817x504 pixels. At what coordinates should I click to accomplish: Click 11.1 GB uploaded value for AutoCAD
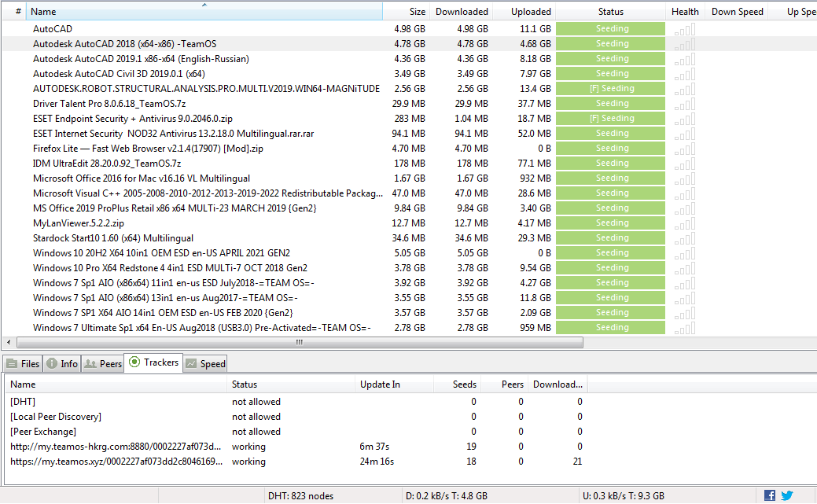point(535,29)
